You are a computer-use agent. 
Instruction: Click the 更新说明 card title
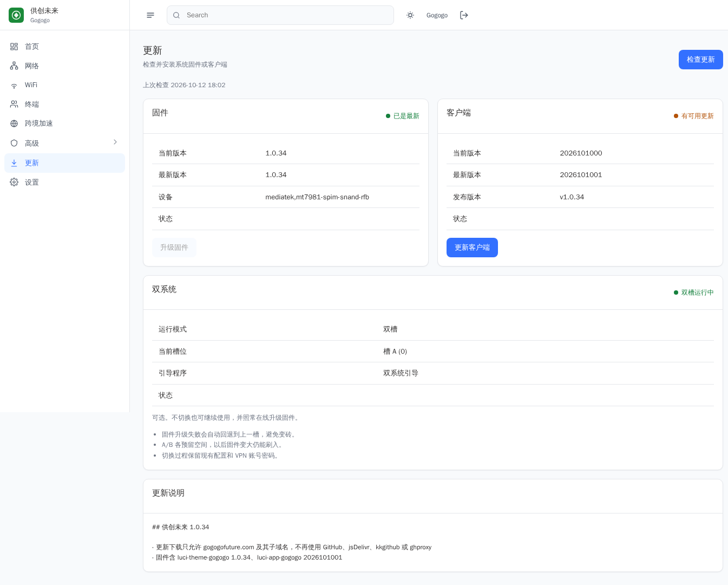pos(168,493)
